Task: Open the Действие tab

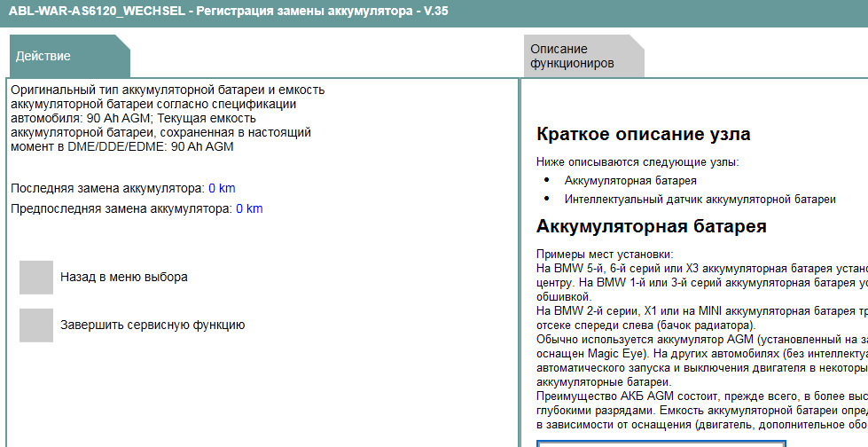Action: click(x=70, y=56)
